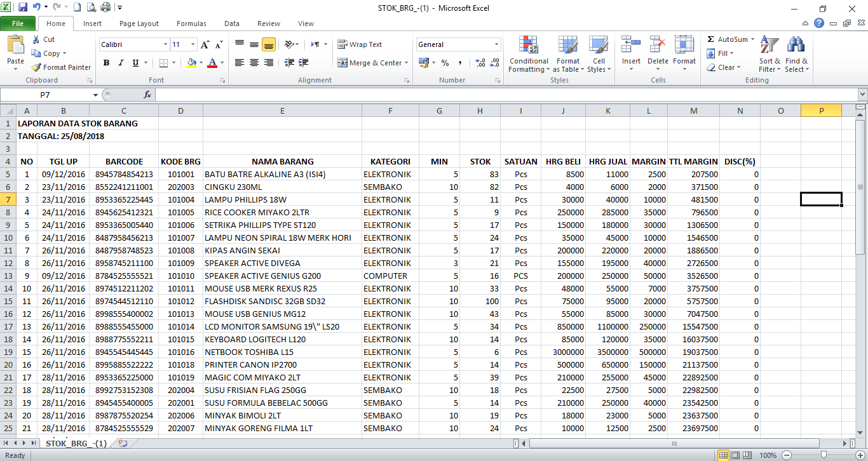
Task: Open the Sort & Filter menu
Action: coord(770,54)
